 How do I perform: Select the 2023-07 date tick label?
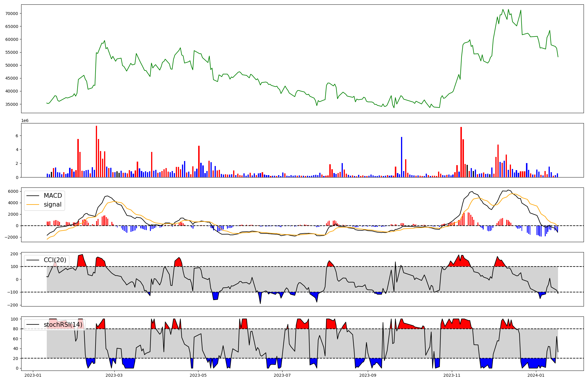coord(282,375)
